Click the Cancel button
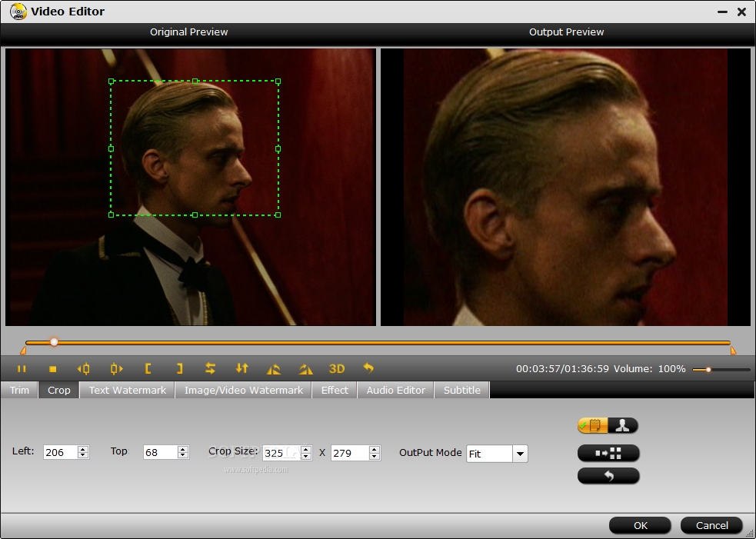The width and height of the screenshot is (756, 539). click(711, 525)
